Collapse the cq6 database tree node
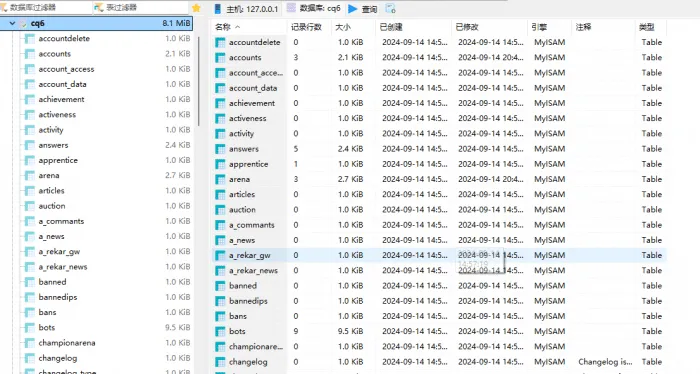700x374 pixels. 12,23
